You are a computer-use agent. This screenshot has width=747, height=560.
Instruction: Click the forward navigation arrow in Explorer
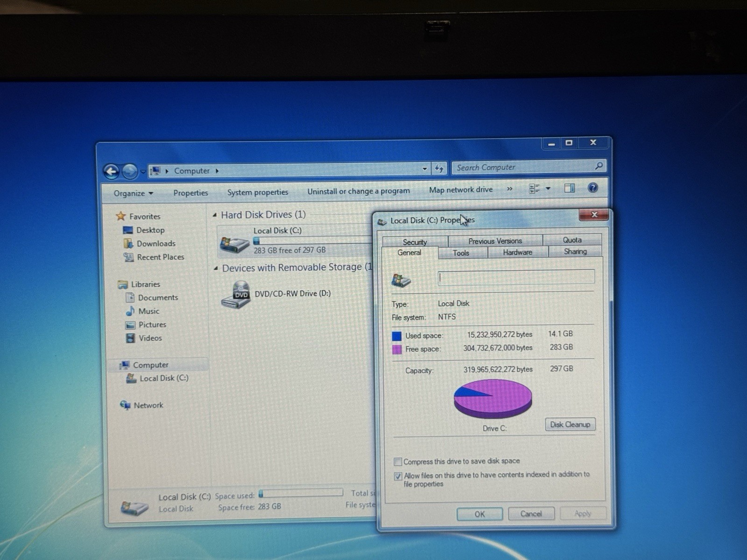point(130,172)
